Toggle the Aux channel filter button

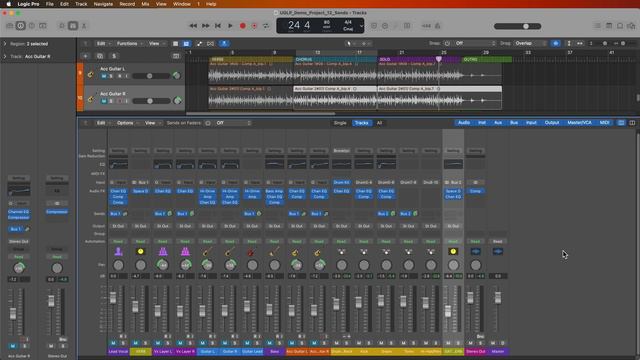pos(498,123)
